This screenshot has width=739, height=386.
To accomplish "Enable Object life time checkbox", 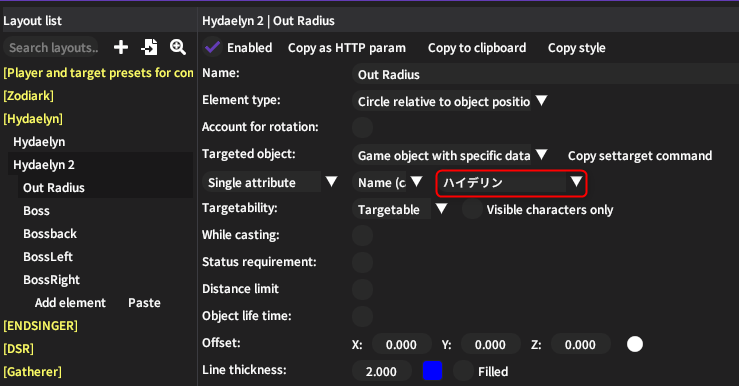I will tap(362, 316).
